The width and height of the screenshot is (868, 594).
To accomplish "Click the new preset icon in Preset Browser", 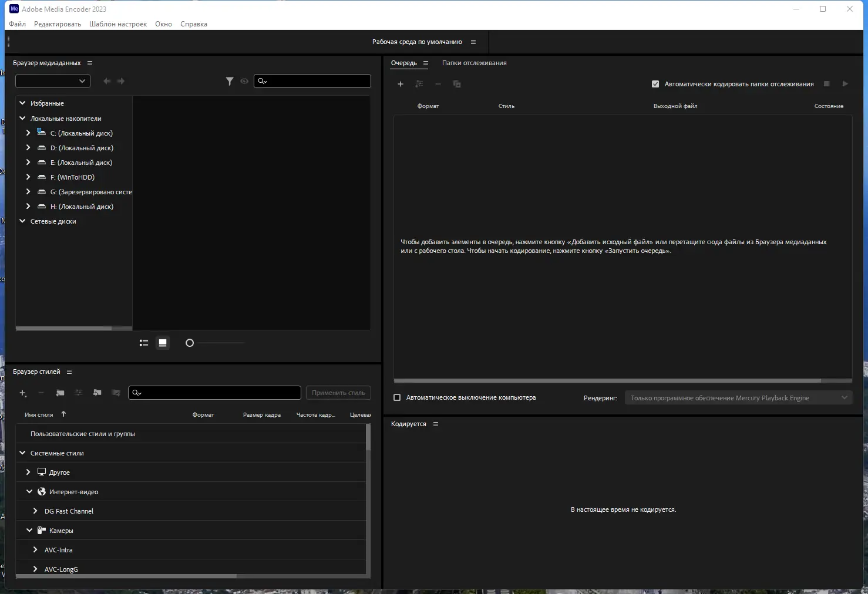I will [23, 393].
